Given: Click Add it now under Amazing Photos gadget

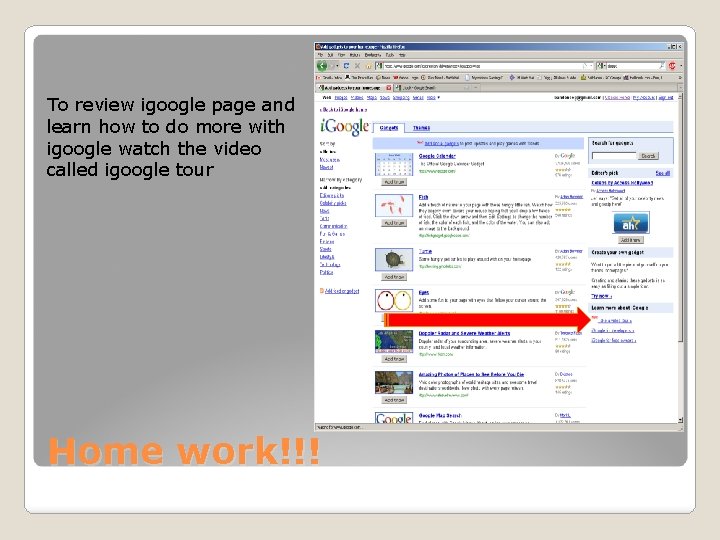Looking at the screenshot, I should 394,400.
